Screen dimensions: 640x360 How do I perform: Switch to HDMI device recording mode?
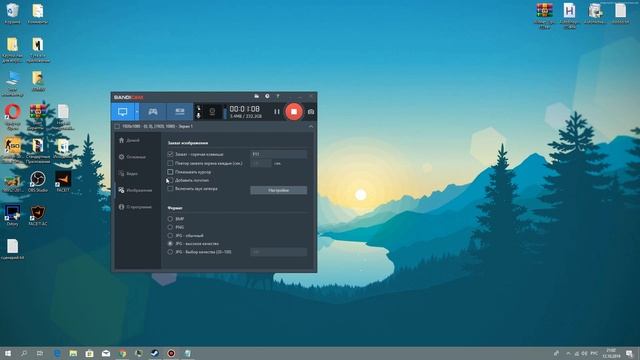(180, 111)
